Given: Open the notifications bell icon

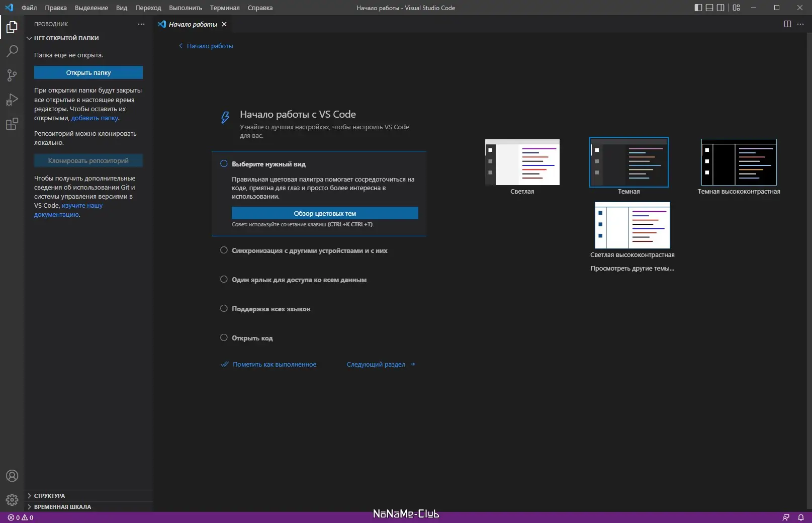Looking at the screenshot, I should click(x=801, y=517).
